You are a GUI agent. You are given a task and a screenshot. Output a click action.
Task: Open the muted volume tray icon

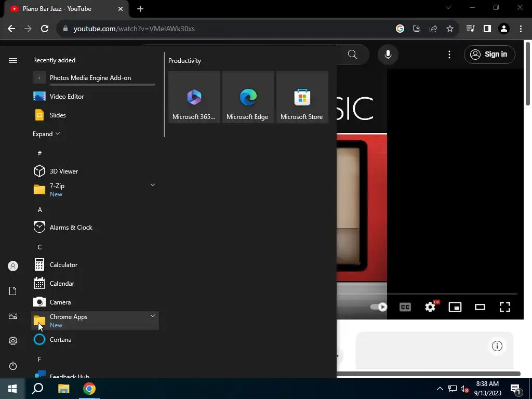point(465,389)
